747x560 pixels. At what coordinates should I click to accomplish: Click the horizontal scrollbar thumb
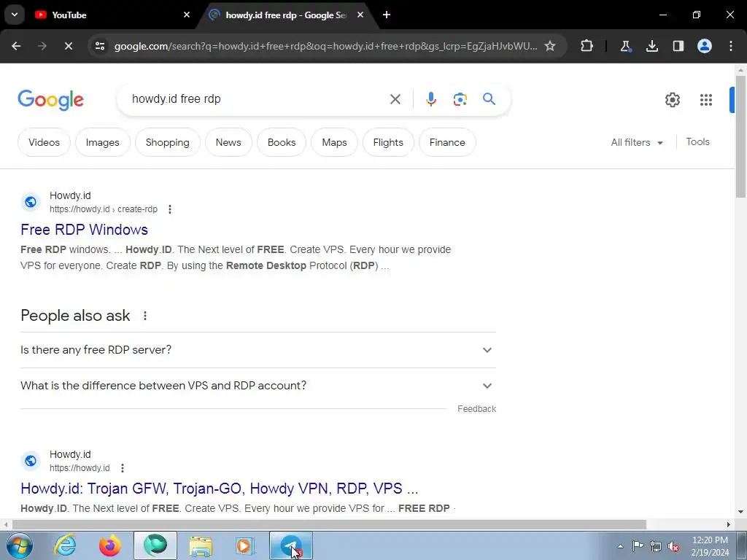click(329, 525)
